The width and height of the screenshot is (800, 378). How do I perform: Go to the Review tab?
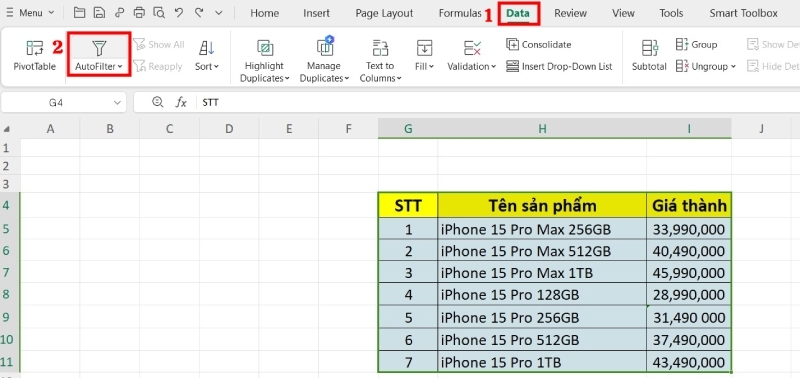click(x=570, y=13)
